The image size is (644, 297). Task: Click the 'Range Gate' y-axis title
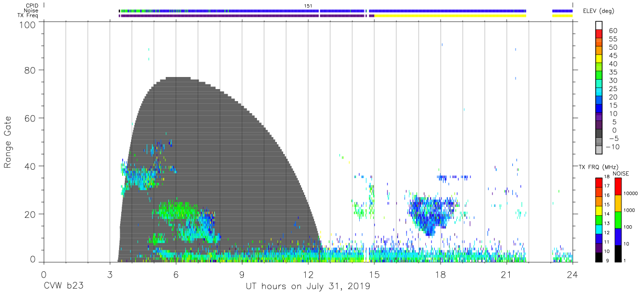(8, 142)
